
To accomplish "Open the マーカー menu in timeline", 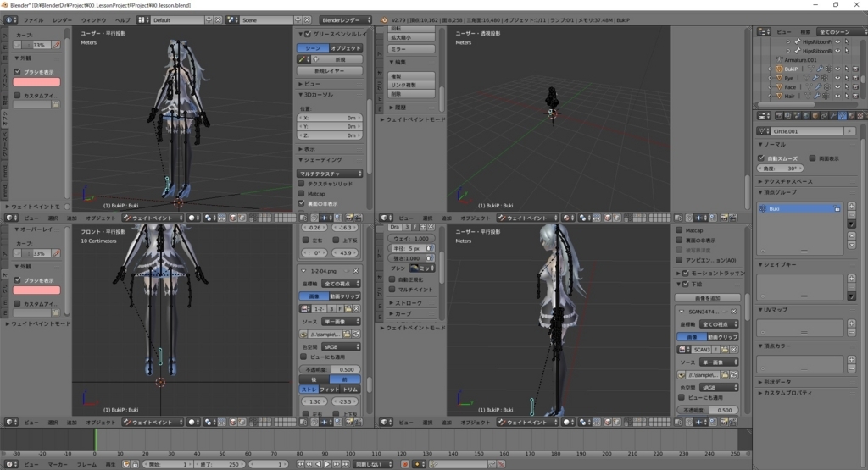I will (57, 464).
